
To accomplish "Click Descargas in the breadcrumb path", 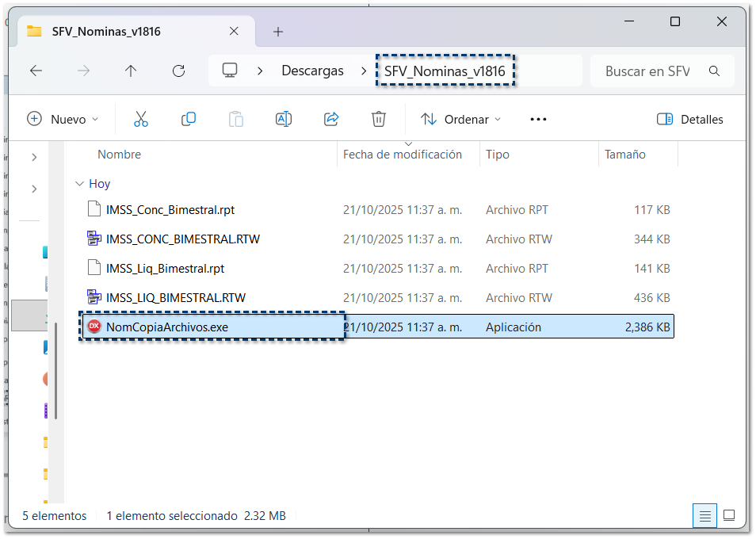I will (312, 71).
